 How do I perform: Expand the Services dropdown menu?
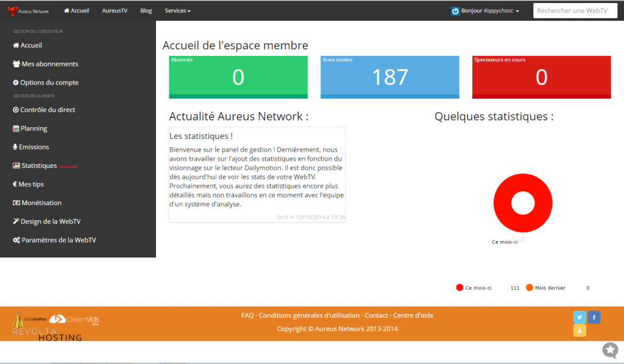(177, 11)
